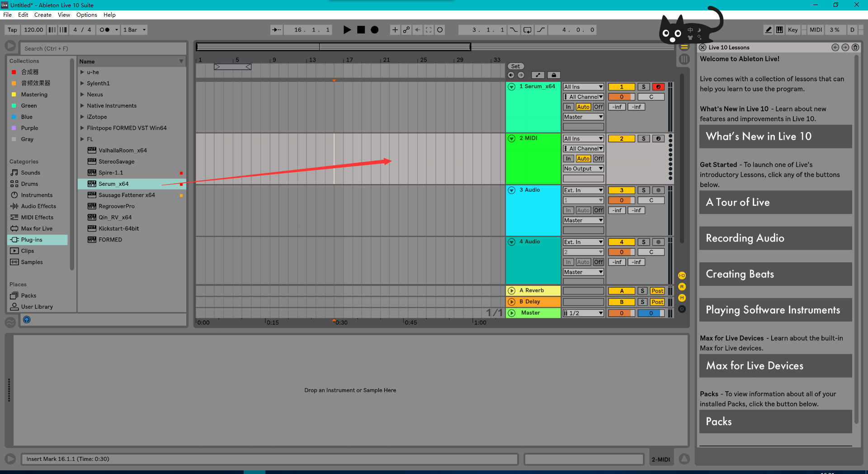Toggle MIDI Arrangement Overdub plus button
Image resolution: width=868 pixels, height=474 pixels.
[395, 30]
